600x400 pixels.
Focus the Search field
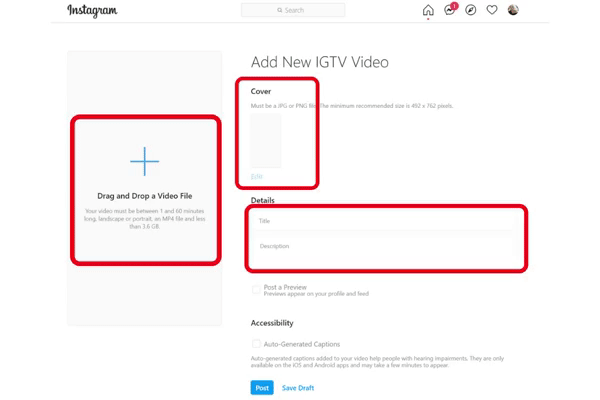(293, 10)
